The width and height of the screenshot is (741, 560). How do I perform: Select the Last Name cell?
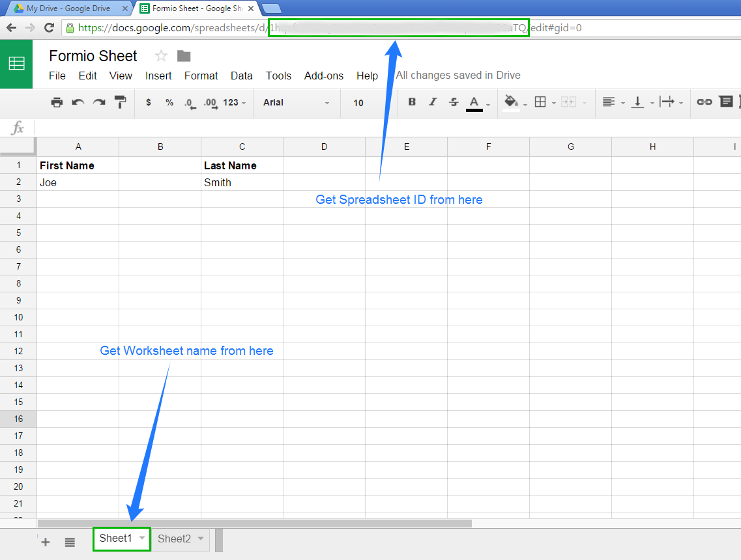point(242,165)
